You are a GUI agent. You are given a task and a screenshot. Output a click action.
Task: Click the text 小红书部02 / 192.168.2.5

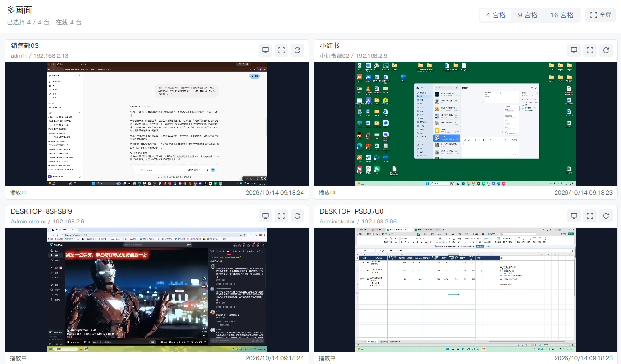point(353,55)
